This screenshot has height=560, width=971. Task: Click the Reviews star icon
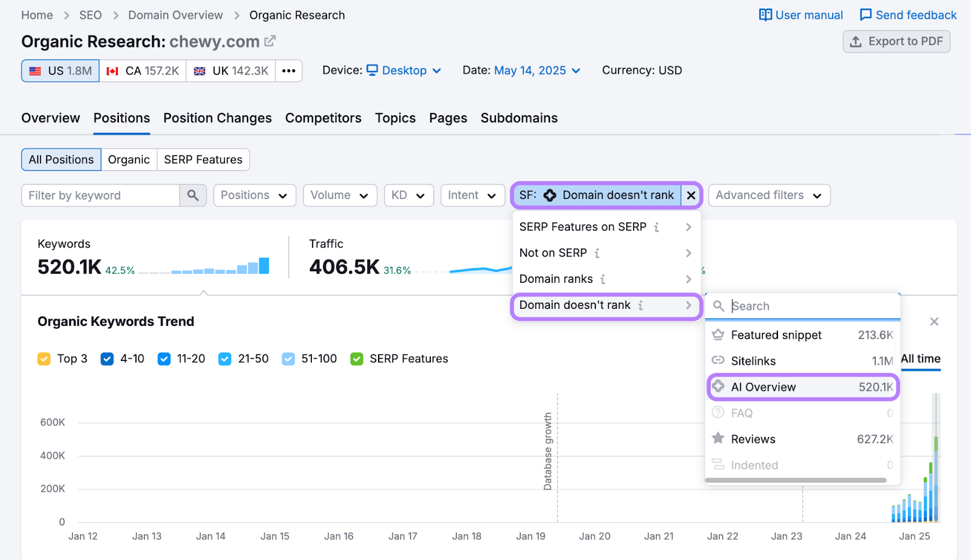click(x=719, y=439)
